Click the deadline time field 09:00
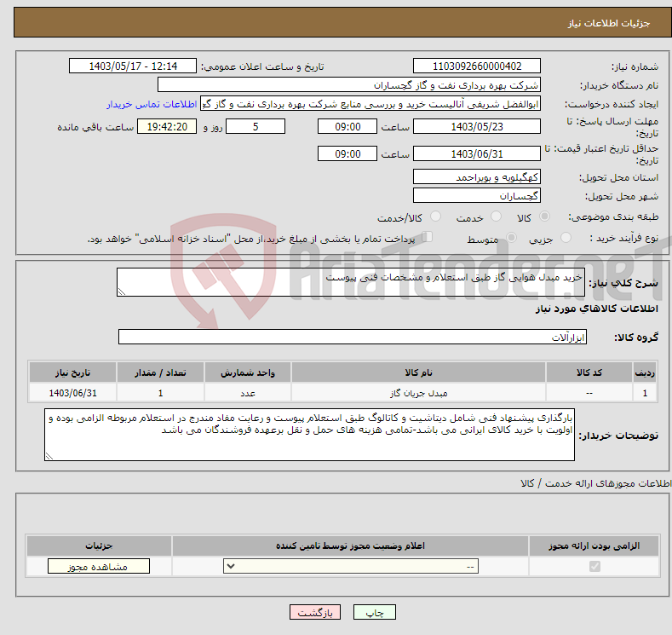The width and height of the screenshot is (672, 635). [347, 126]
